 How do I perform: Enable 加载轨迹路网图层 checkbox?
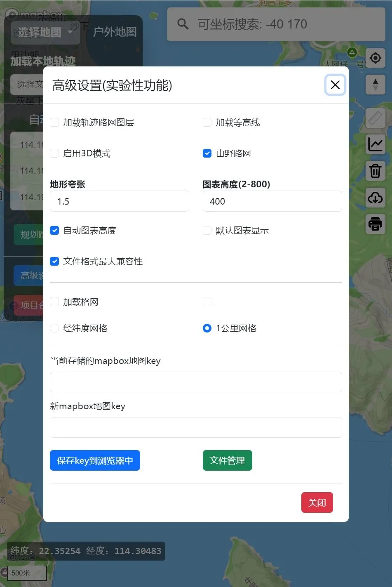(x=54, y=123)
